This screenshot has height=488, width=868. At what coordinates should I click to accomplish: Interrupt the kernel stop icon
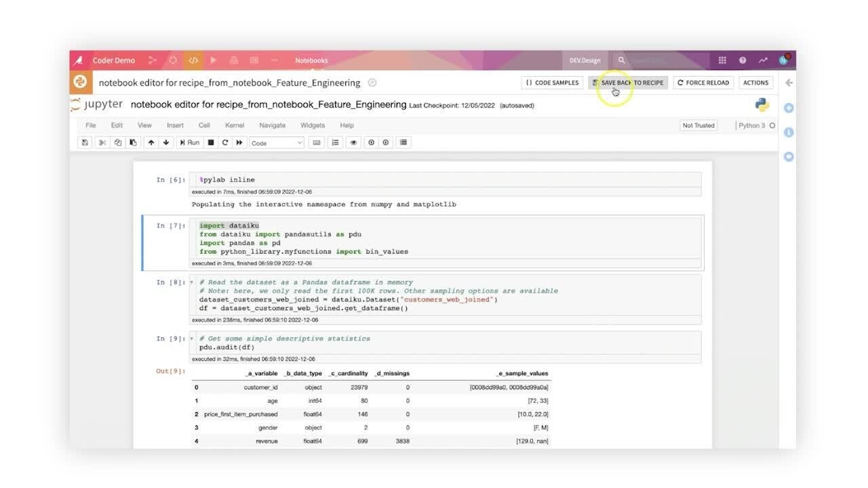point(211,142)
